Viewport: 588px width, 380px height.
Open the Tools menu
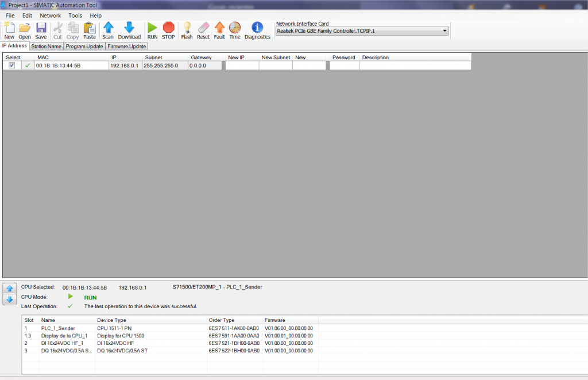(x=75, y=16)
